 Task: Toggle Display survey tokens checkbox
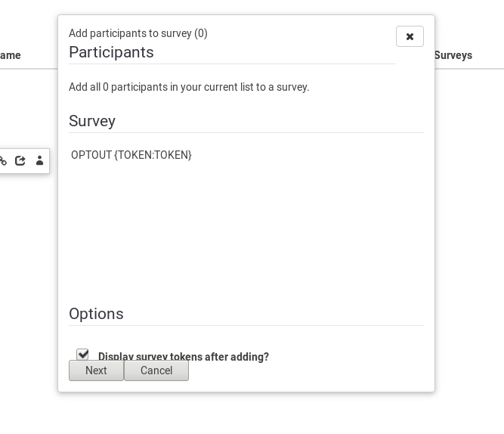point(82,355)
